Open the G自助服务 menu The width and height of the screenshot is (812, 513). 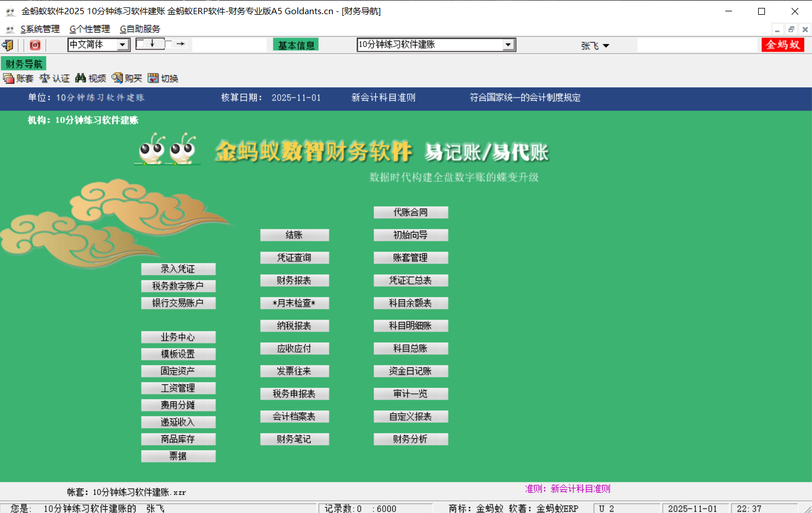[139, 28]
